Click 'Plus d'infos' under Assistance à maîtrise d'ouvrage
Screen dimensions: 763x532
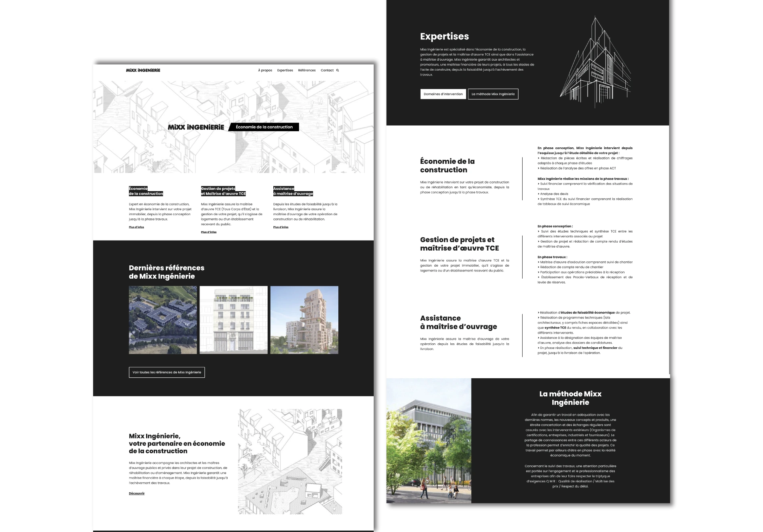[281, 227]
